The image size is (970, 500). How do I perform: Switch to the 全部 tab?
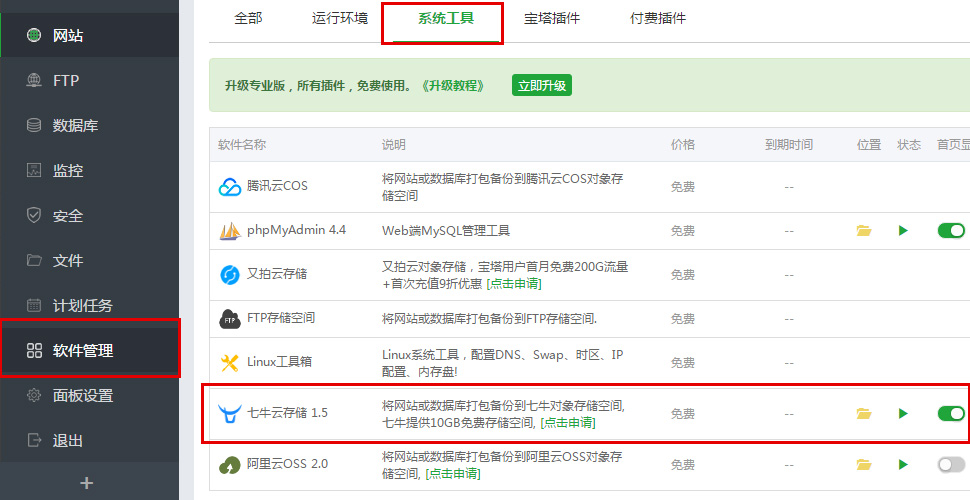pyautogui.click(x=248, y=19)
